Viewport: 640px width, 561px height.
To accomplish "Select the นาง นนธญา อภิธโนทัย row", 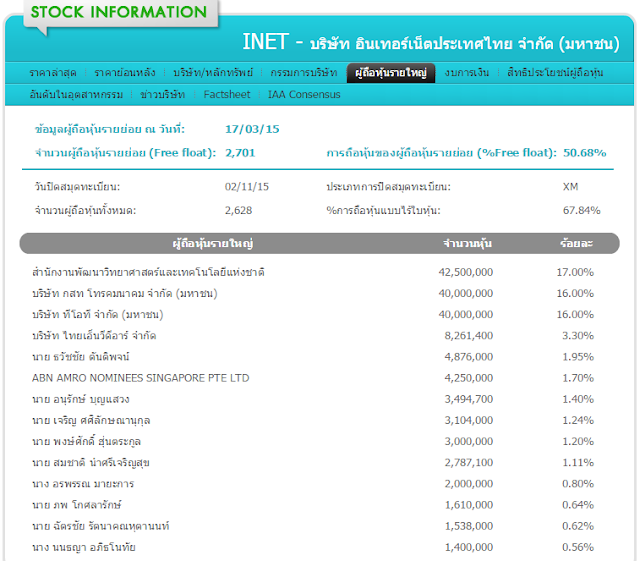I will coord(313,548).
